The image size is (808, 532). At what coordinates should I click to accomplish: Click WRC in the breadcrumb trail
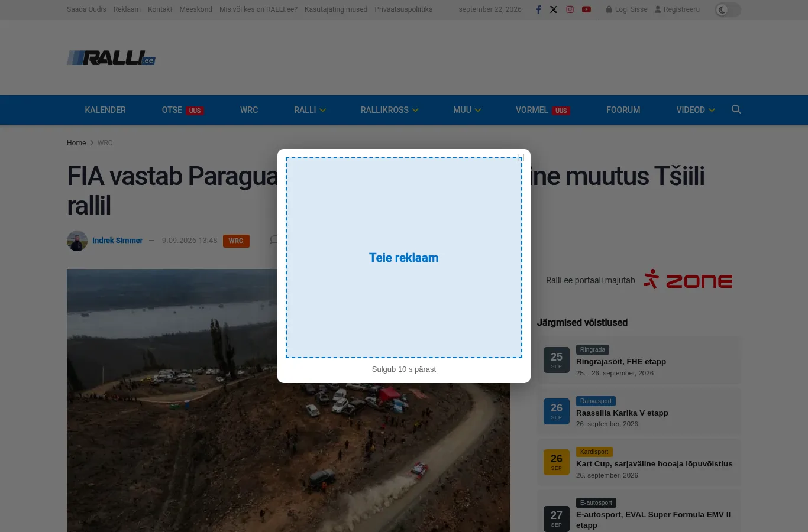(105, 143)
